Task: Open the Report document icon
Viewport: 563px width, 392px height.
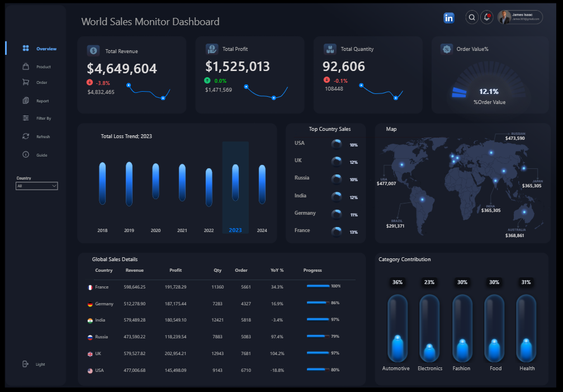Action: pyautogui.click(x=26, y=101)
